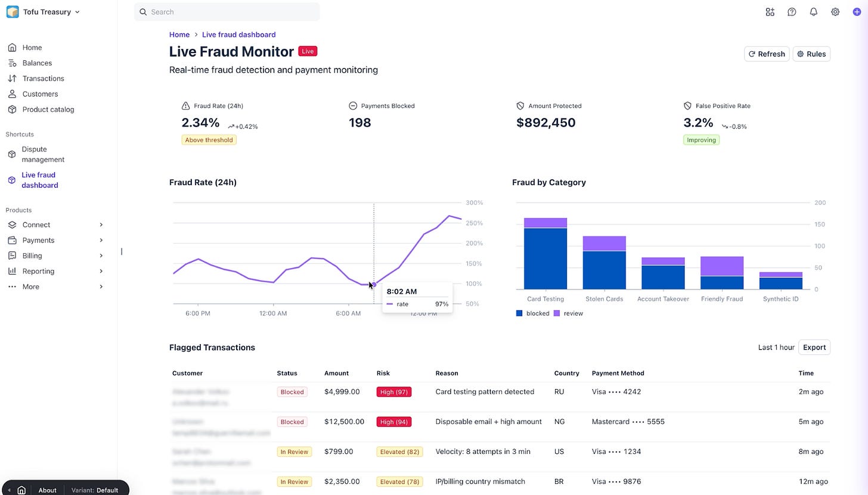Click the Connect stack icon in sidebar
868x495 pixels.
point(12,225)
